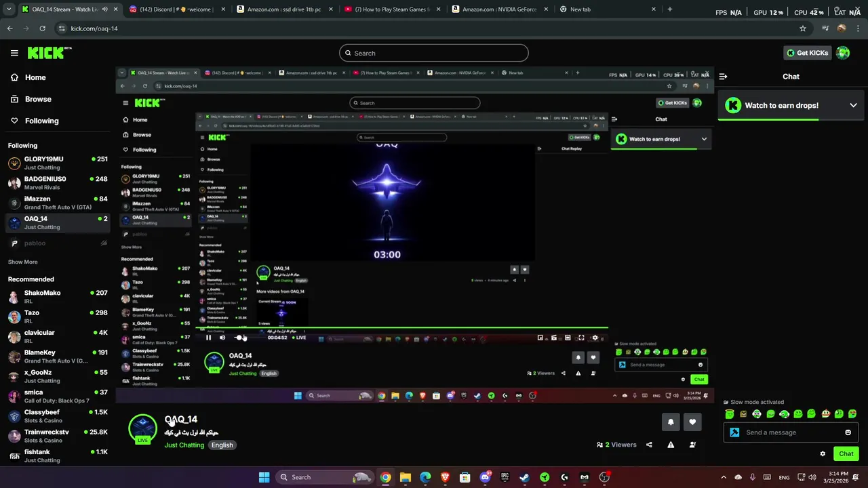This screenshot has height=488, width=868.
Task: Expand the Watch to earn drops banner
Action: 853,105
